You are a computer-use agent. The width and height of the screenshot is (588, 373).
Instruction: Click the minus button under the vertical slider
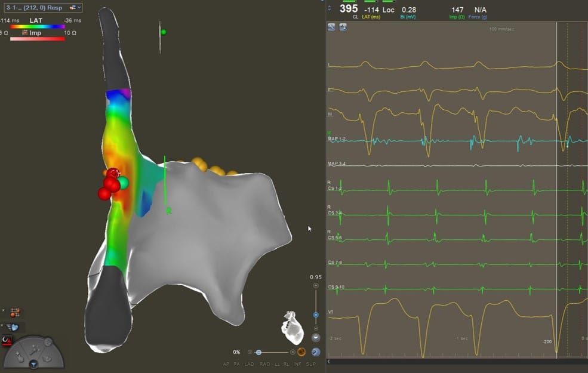[x=316, y=328]
